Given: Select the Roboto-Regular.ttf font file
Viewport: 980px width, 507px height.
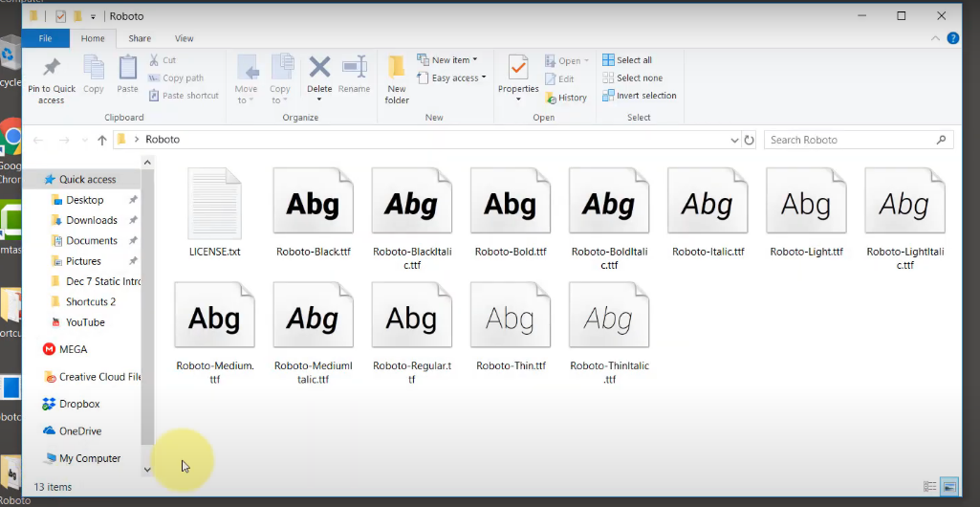Looking at the screenshot, I should tap(412, 333).
